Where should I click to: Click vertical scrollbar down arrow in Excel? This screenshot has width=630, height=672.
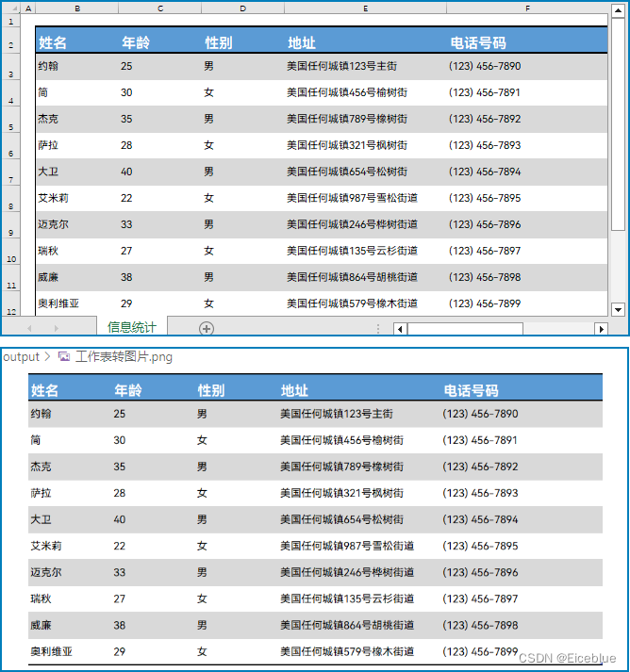point(618,309)
